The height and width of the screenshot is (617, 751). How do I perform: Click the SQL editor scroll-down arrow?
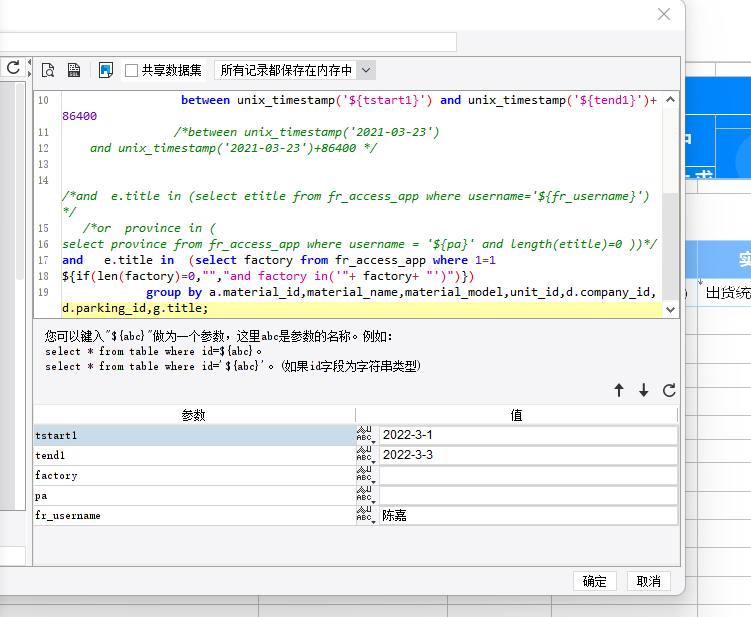point(671,309)
